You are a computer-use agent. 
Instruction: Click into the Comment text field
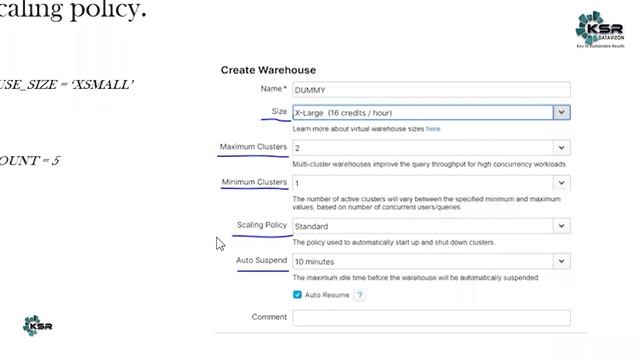click(x=431, y=318)
